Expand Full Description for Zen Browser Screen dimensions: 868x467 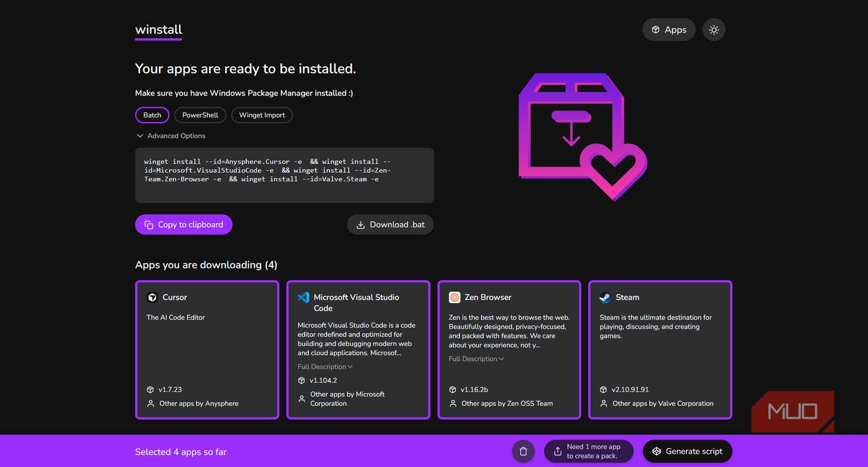[x=476, y=359]
